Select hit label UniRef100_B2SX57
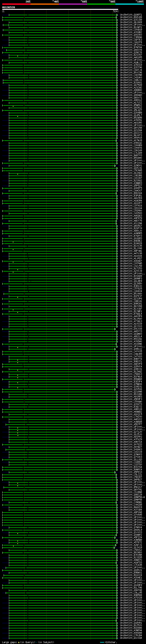Image resolution: width=146 pixels, height=644 pixels. [x=131, y=55]
